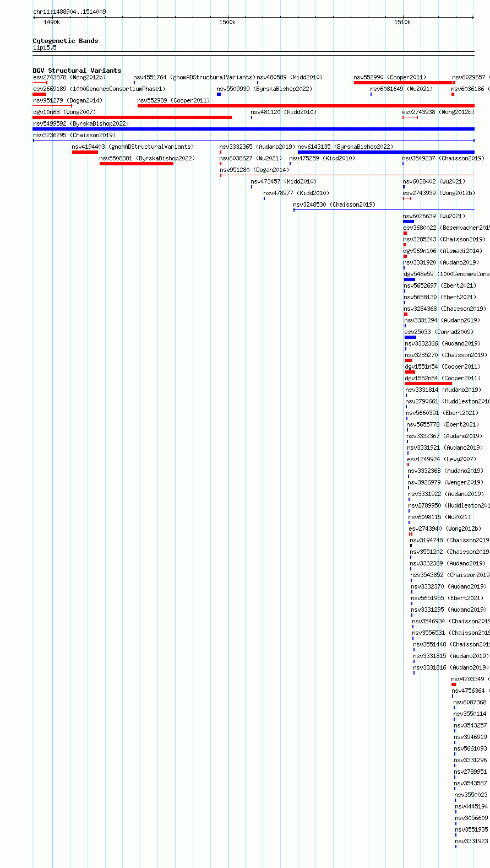This screenshot has width=490, height=868.
Task: Click the nsv3236295 (Chaisson2019) label
Action: coord(74,135)
